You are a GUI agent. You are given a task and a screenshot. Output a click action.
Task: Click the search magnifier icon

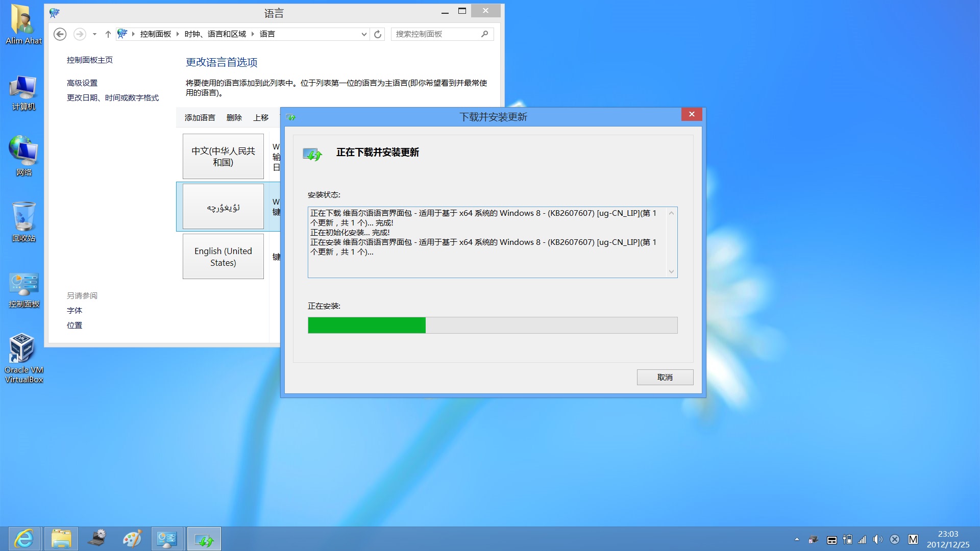coord(484,34)
